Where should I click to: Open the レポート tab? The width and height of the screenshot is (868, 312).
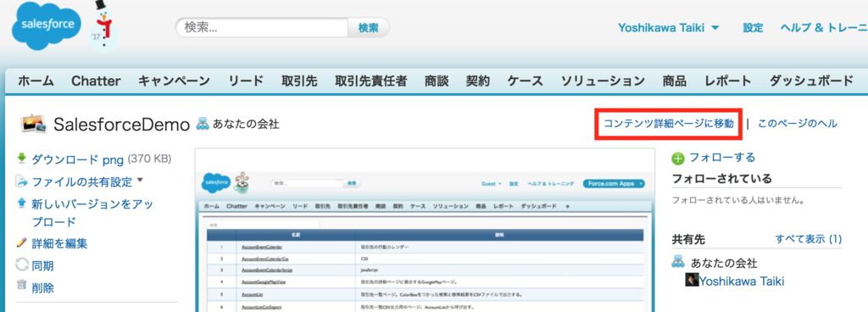(728, 81)
